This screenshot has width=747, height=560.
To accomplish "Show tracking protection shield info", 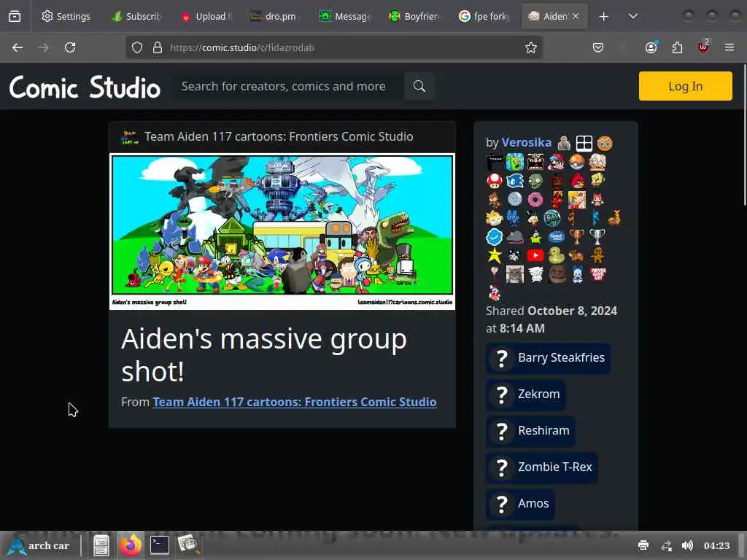I will 137,47.
